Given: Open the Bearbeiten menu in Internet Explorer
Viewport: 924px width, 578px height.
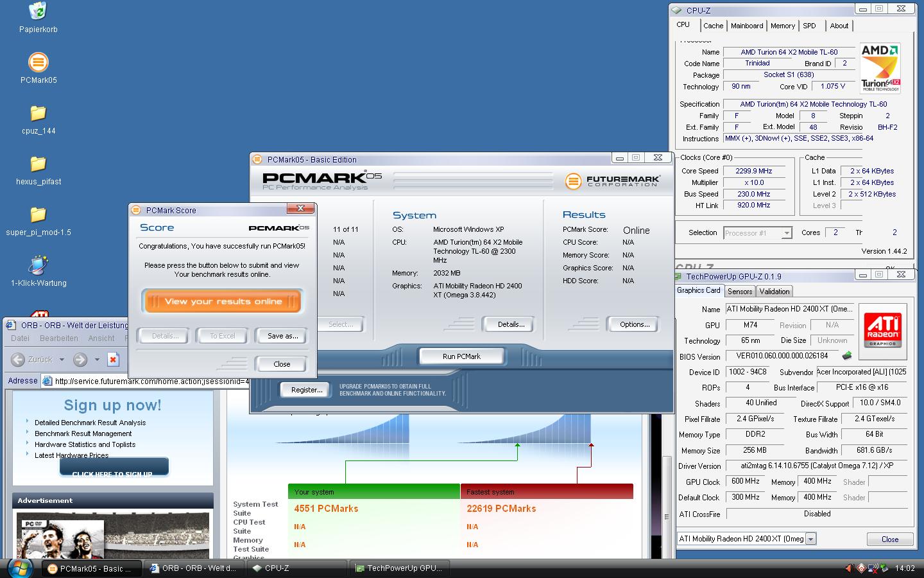Looking at the screenshot, I should pyautogui.click(x=59, y=338).
